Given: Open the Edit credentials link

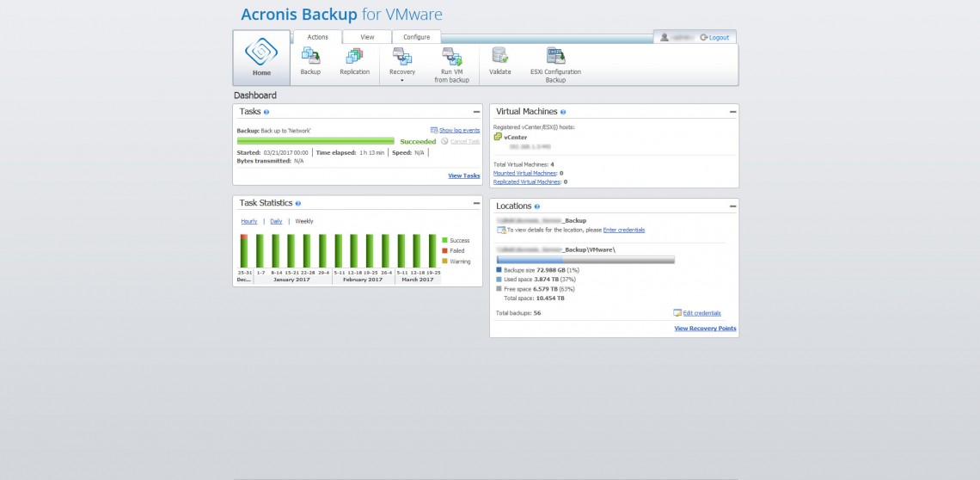Looking at the screenshot, I should click(701, 313).
